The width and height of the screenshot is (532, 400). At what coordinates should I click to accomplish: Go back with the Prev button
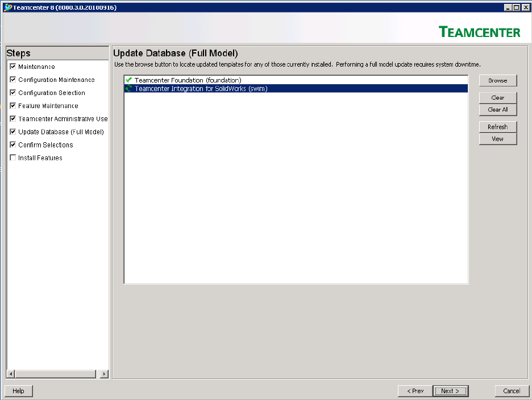(x=415, y=391)
